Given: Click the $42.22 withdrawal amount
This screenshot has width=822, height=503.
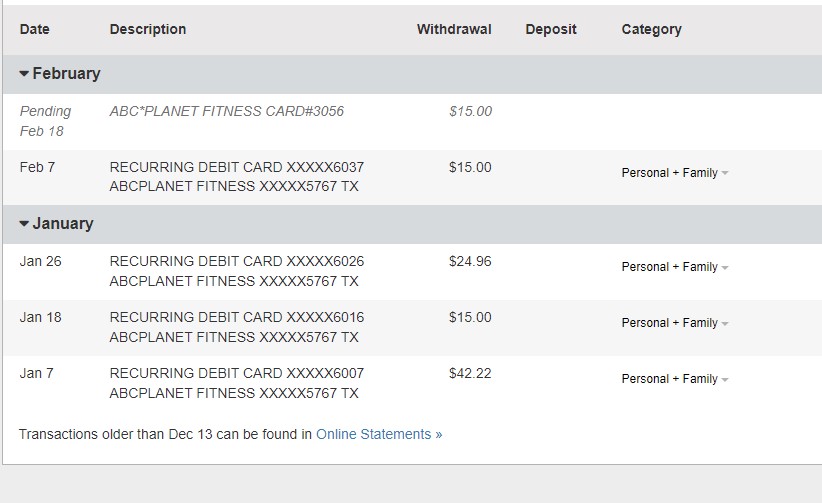Looking at the screenshot, I should 470,373.
